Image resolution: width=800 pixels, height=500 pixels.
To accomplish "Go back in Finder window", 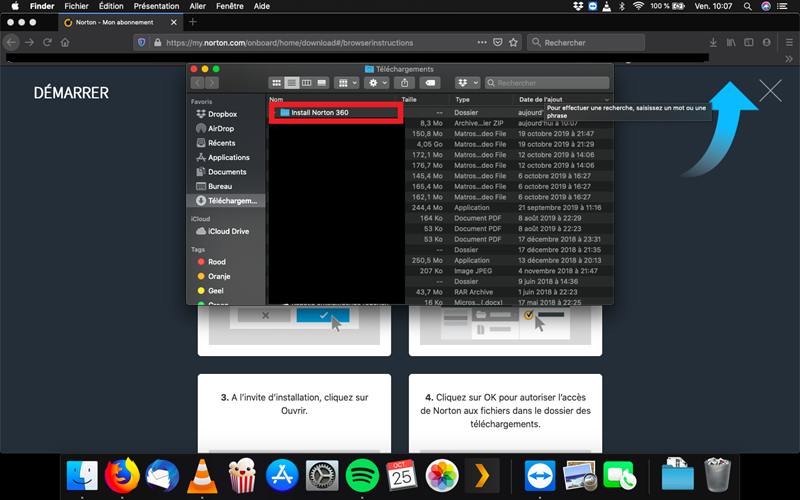I will coord(197,83).
